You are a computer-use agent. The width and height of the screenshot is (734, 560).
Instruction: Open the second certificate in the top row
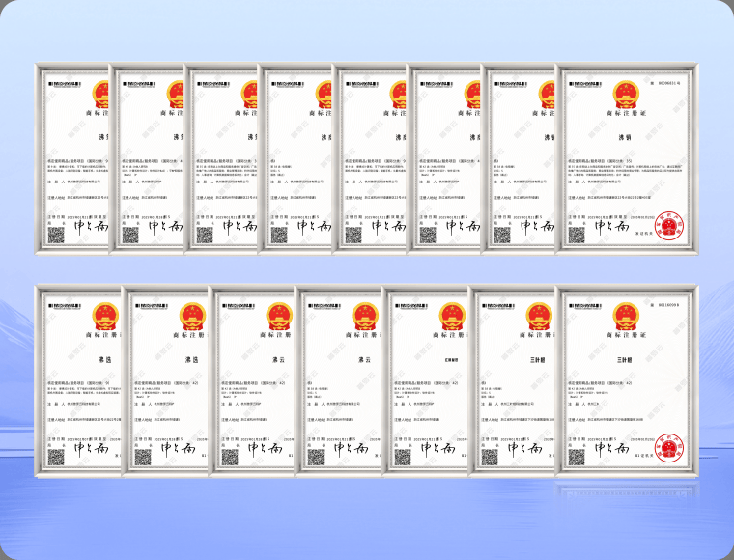[146, 159]
